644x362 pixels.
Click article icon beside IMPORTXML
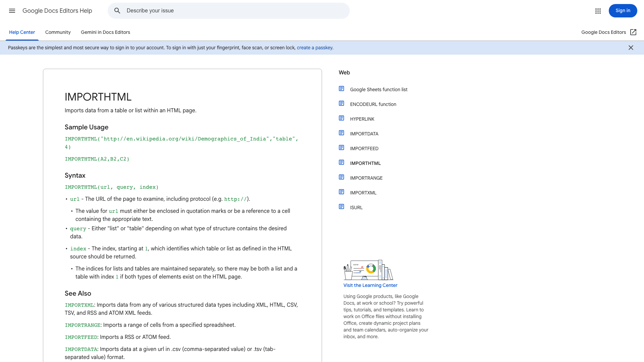click(341, 192)
